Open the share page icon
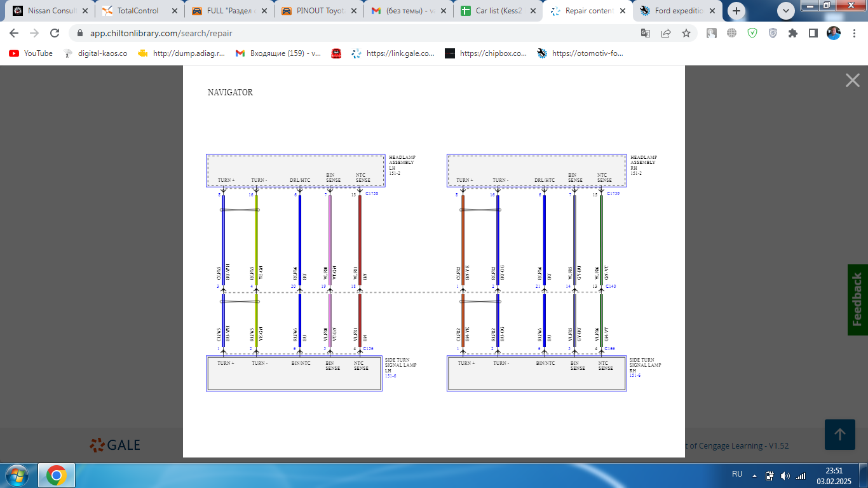This screenshot has width=868, height=488. click(x=666, y=33)
